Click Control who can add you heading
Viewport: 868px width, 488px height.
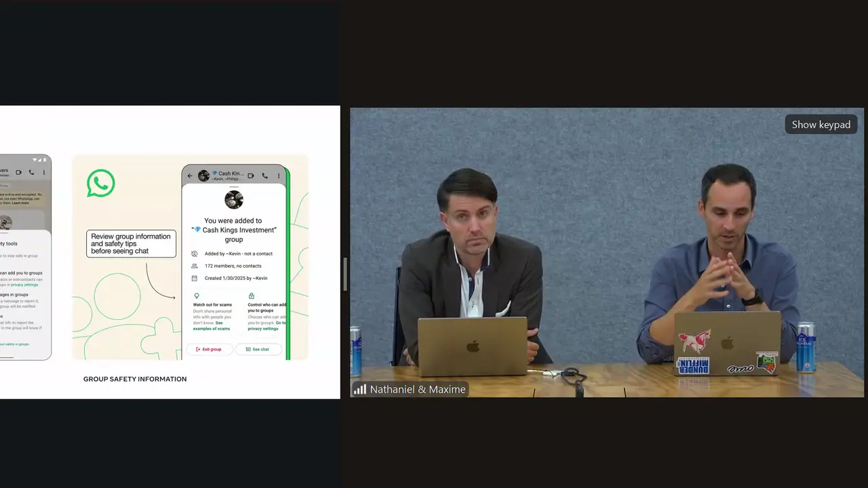(x=267, y=308)
